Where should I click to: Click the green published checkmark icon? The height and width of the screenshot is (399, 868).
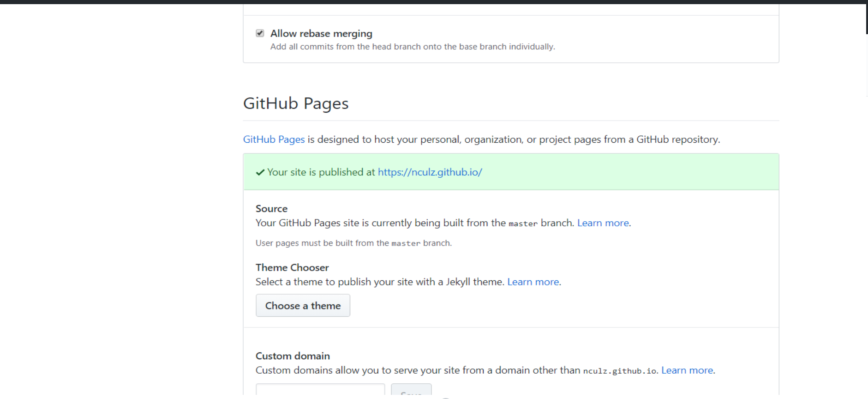point(260,172)
